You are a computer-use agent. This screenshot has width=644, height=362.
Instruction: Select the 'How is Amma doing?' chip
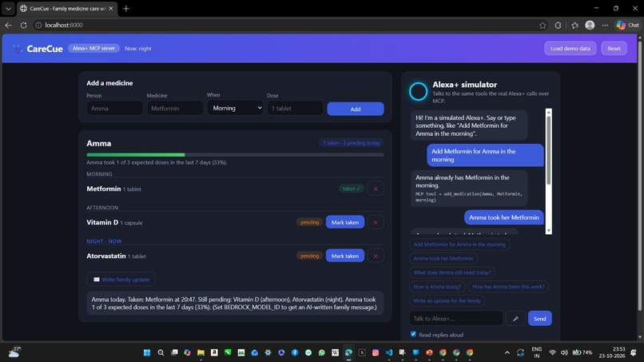click(437, 287)
